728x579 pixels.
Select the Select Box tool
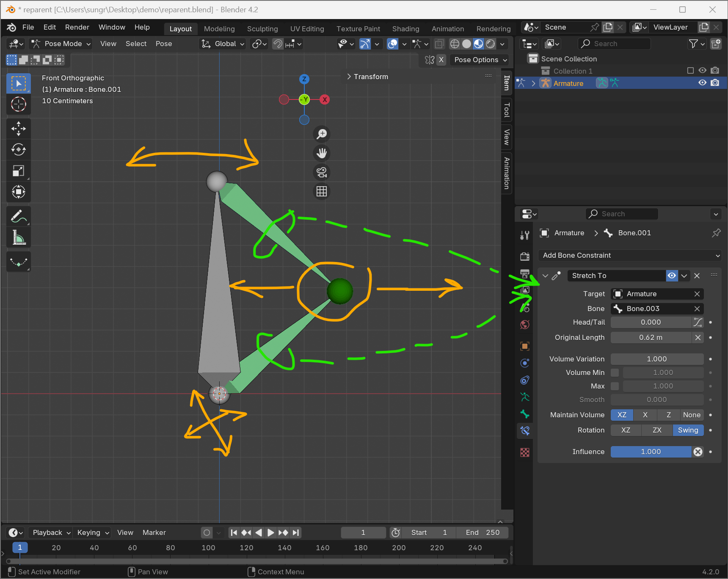(18, 83)
